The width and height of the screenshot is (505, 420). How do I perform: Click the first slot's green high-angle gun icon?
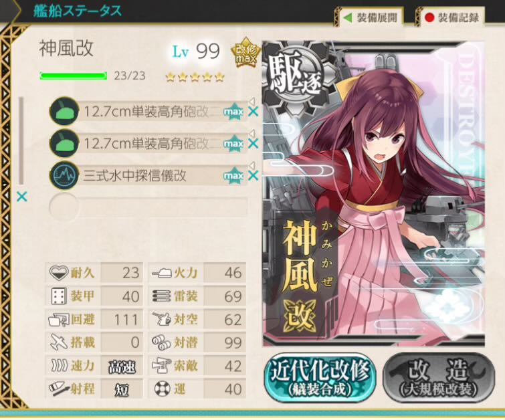pos(64,112)
